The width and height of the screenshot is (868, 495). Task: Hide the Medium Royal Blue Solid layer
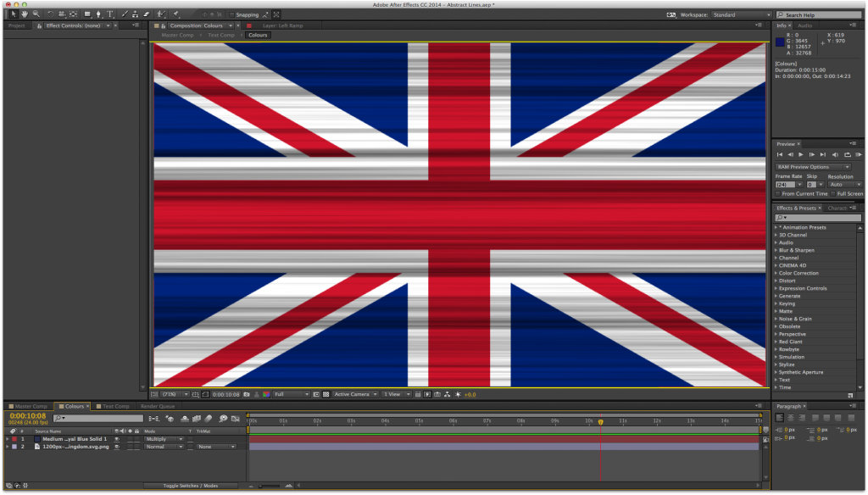pyautogui.click(x=116, y=439)
